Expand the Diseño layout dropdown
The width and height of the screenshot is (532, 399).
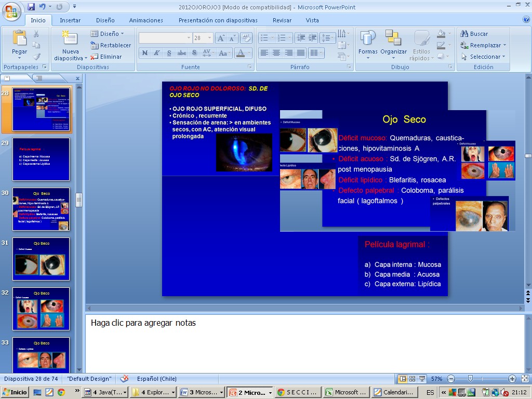coord(122,34)
